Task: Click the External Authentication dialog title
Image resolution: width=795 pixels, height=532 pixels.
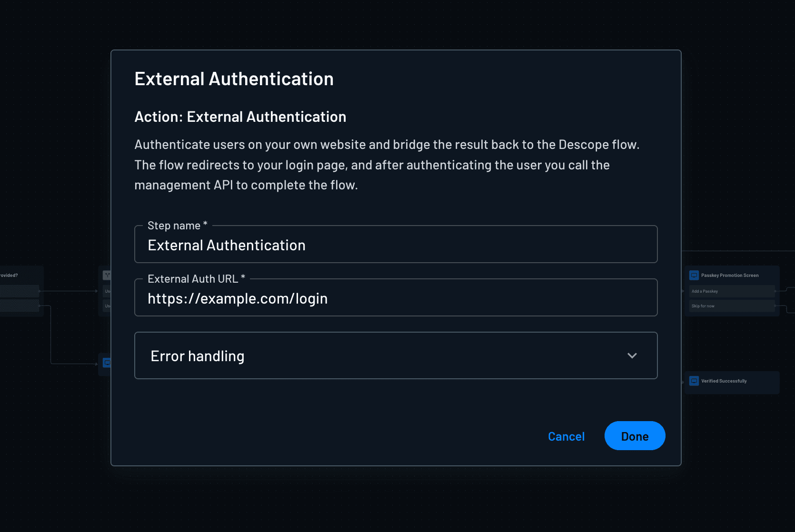Action: (x=234, y=79)
